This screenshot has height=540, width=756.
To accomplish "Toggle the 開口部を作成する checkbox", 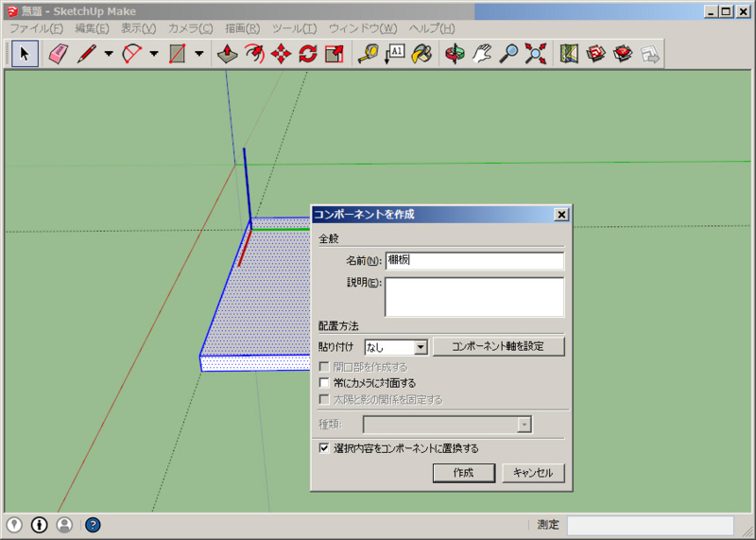I will click(324, 367).
